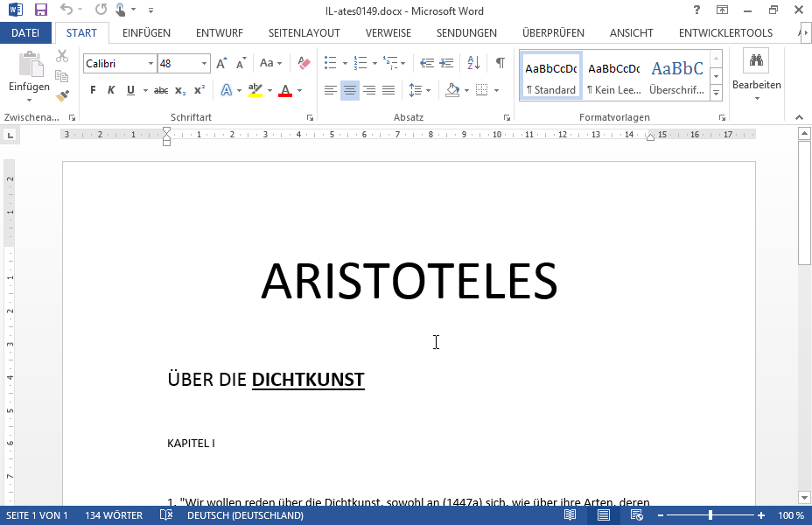Align text right
812x525 pixels.
coord(369,91)
